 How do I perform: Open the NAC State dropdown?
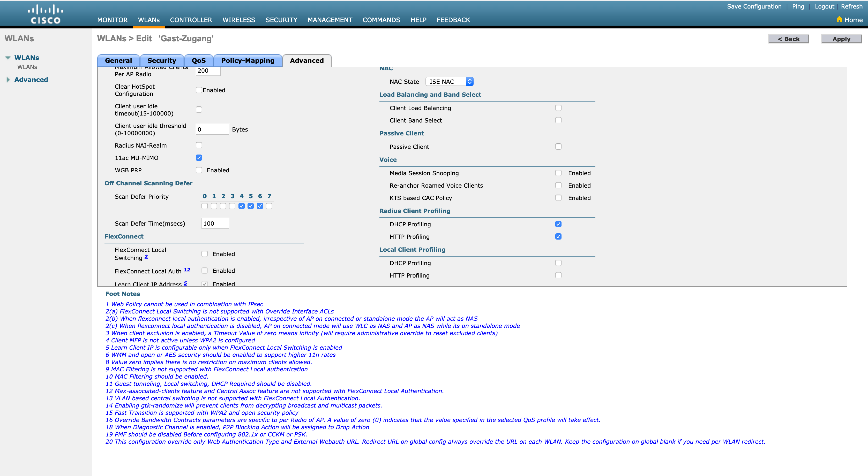[450, 81]
